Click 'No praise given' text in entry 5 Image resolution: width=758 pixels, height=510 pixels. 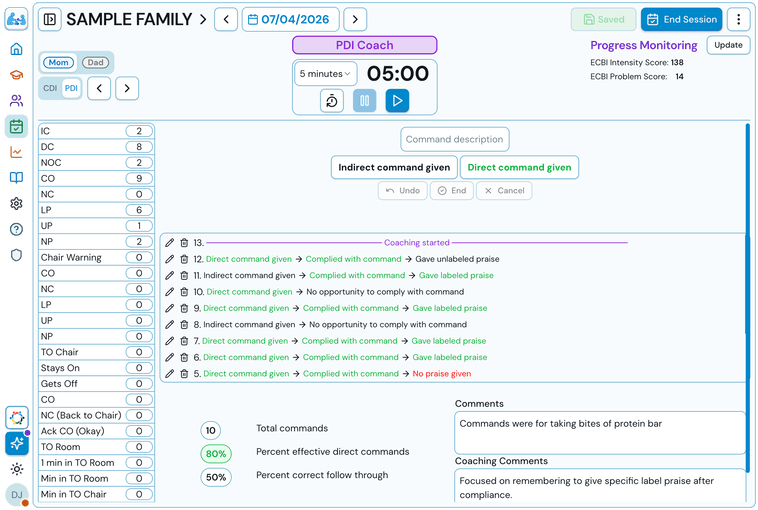point(442,374)
